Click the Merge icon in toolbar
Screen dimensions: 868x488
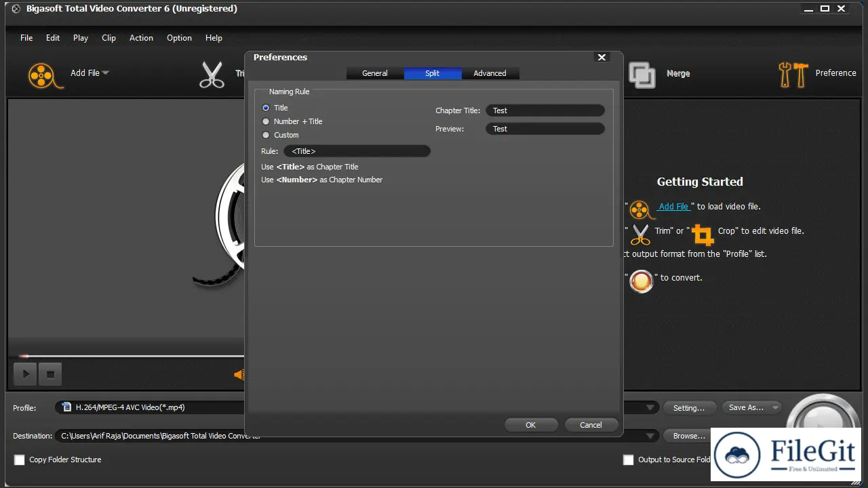coord(642,75)
